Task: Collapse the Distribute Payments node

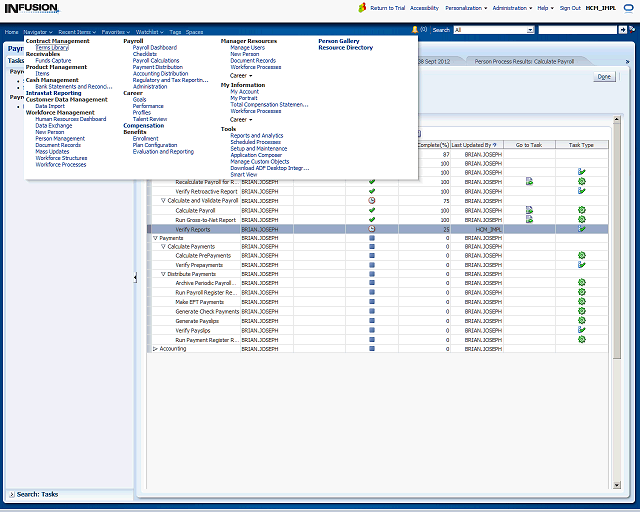Action: coord(163,274)
